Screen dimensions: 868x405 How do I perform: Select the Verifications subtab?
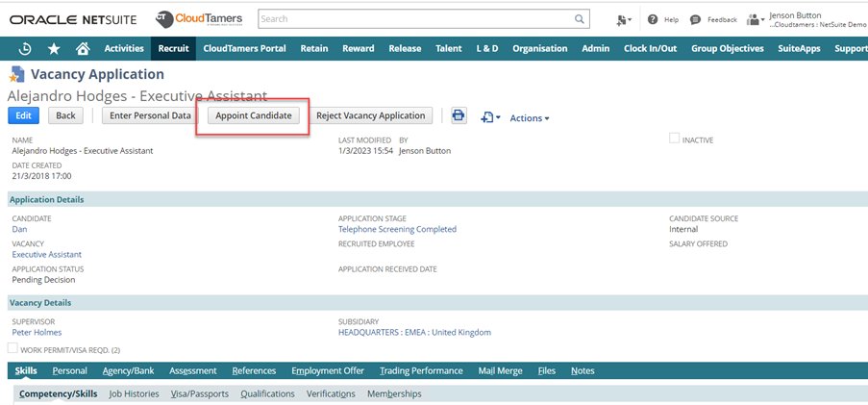tap(331, 393)
